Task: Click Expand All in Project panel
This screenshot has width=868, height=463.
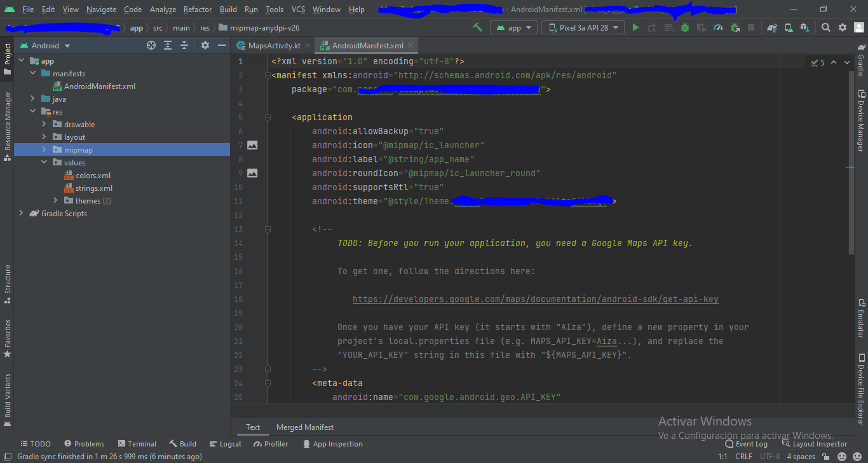Action: pyautogui.click(x=168, y=45)
